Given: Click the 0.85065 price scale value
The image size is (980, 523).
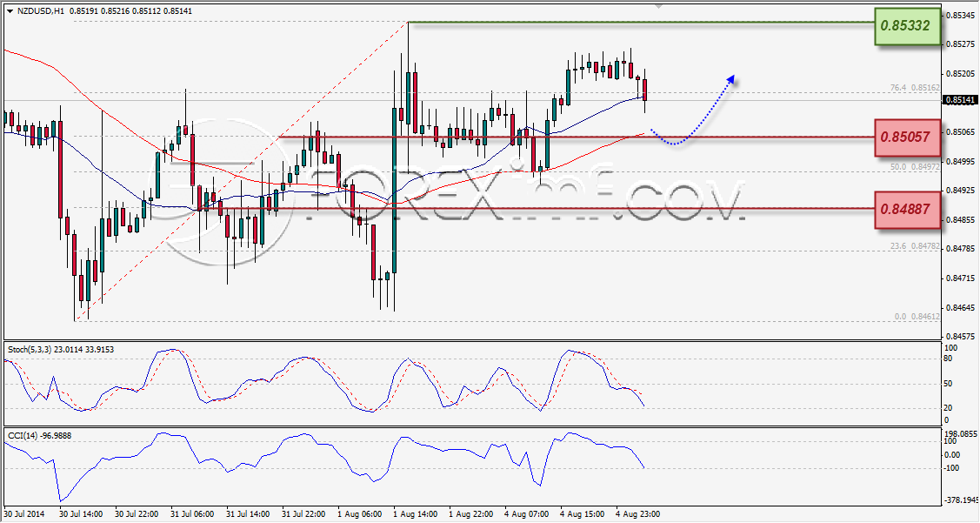Looking at the screenshot, I should click(959, 132).
